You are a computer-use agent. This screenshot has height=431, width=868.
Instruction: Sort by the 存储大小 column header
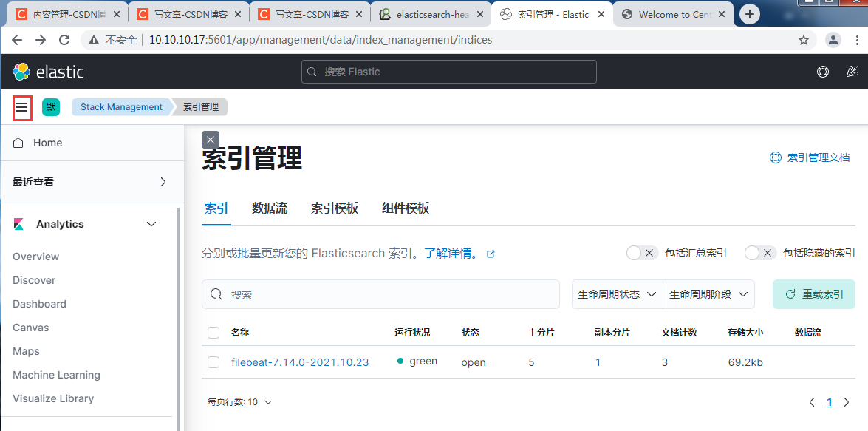click(745, 333)
